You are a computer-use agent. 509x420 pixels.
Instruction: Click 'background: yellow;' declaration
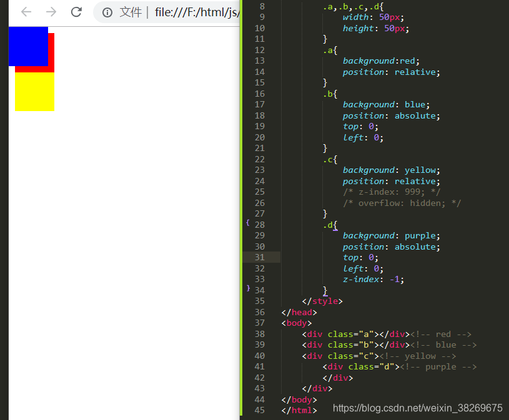[392, 170]
